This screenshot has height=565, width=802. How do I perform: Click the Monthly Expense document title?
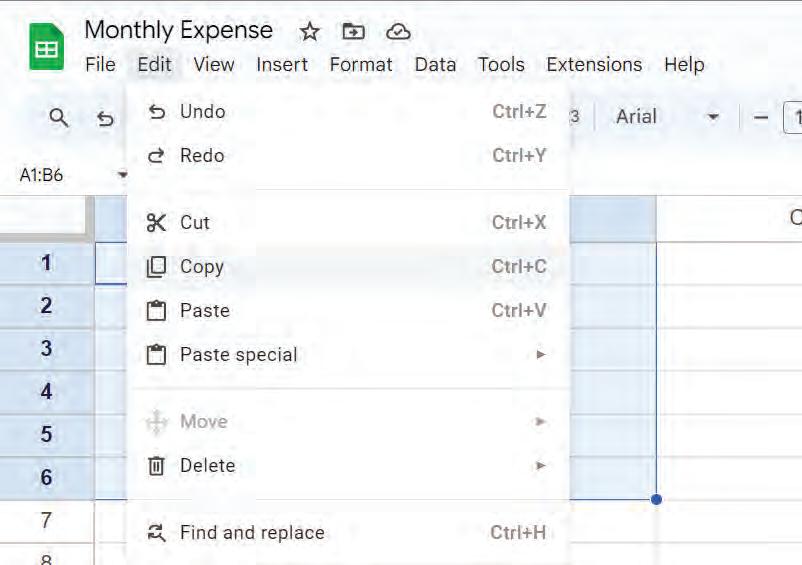[178, 30]
